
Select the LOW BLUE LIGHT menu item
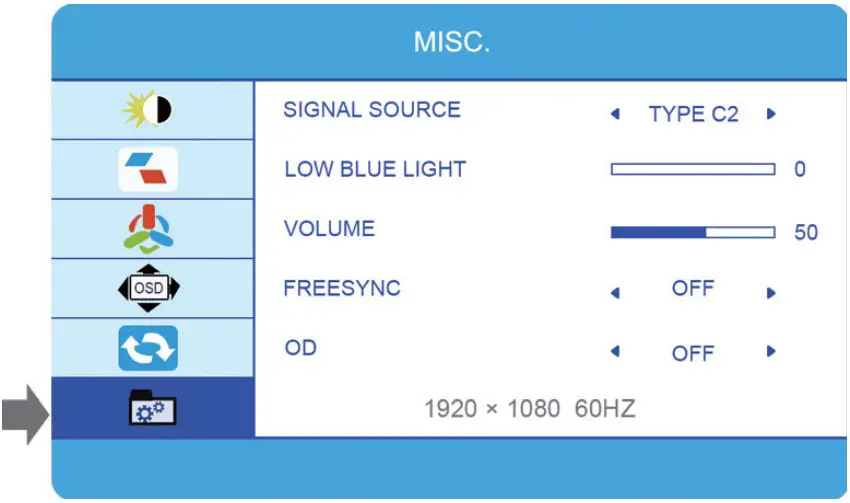point(375,169)
